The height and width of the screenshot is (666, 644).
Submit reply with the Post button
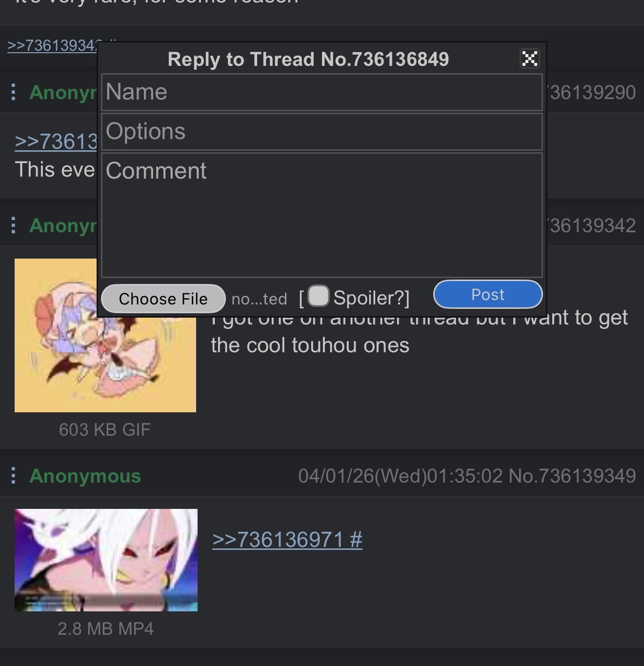(488, 294)
